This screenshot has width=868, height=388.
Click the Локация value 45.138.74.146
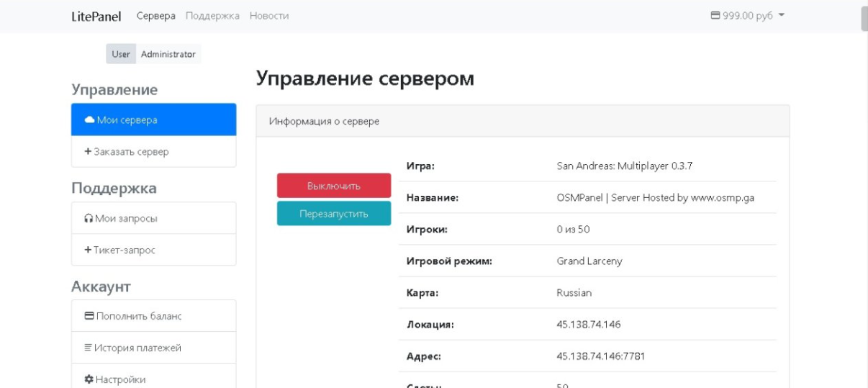coord(589,324)
